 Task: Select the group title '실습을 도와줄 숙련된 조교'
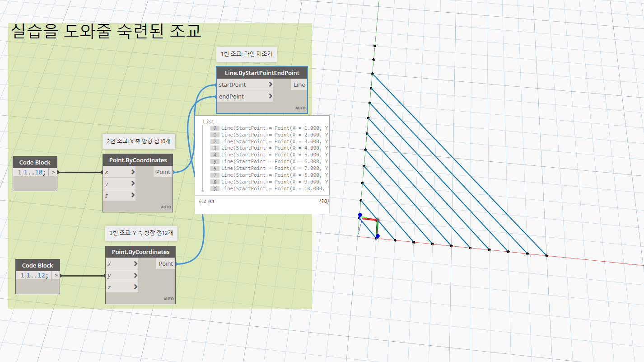click(107, 31)
